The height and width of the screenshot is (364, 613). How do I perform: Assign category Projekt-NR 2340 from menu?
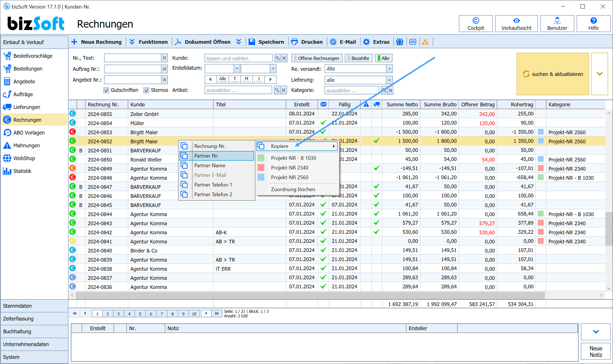pos(297,168)
